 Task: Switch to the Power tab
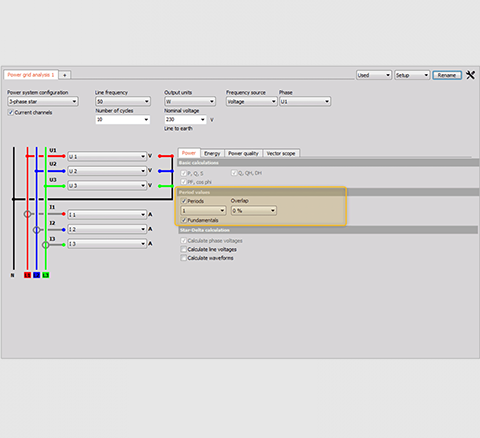pos(189,153)
